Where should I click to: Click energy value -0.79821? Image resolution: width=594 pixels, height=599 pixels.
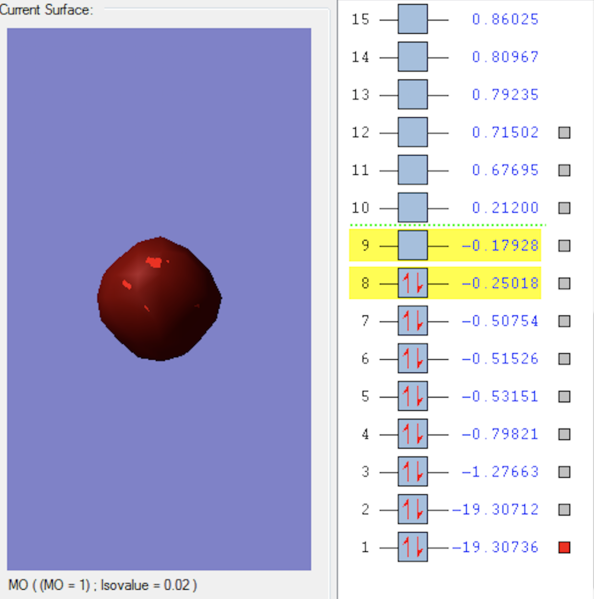[x=500, y=434]
